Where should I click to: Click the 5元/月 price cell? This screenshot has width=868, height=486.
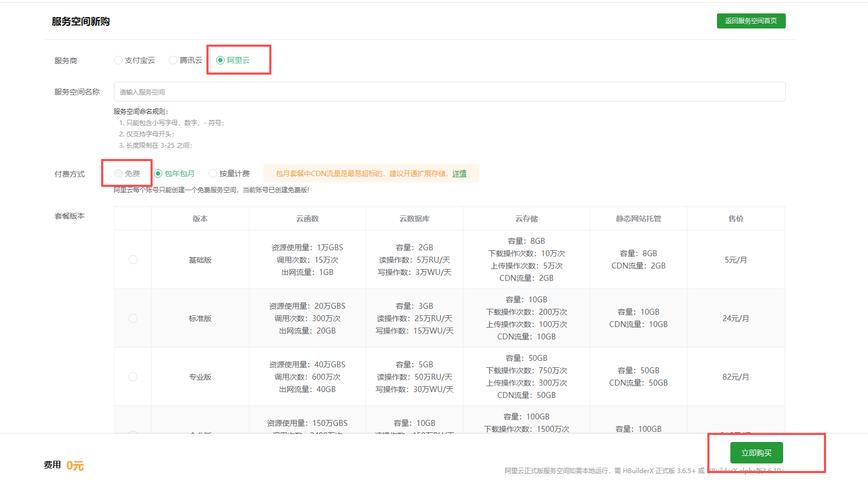[x=735, y=260]
